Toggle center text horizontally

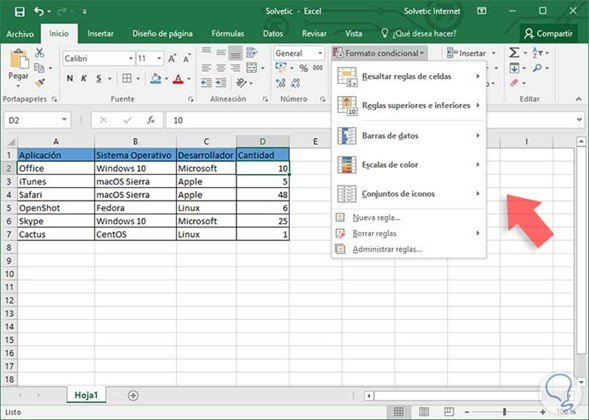[221, 68]
